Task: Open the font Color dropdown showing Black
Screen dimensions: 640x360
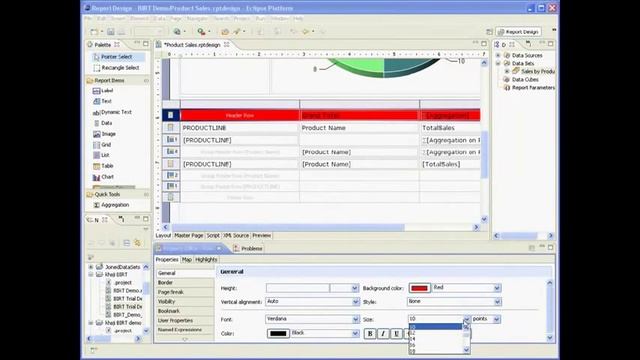Action: point(355,333)
